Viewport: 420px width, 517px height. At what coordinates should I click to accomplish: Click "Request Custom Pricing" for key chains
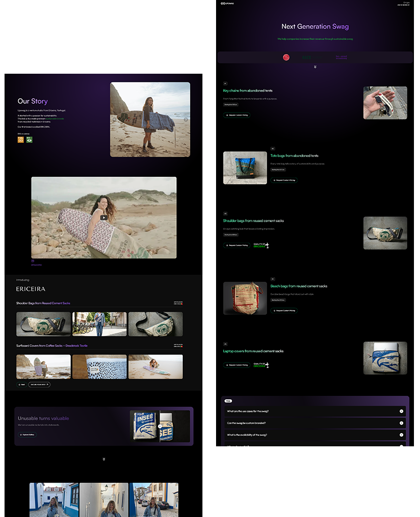click(237, 115)
